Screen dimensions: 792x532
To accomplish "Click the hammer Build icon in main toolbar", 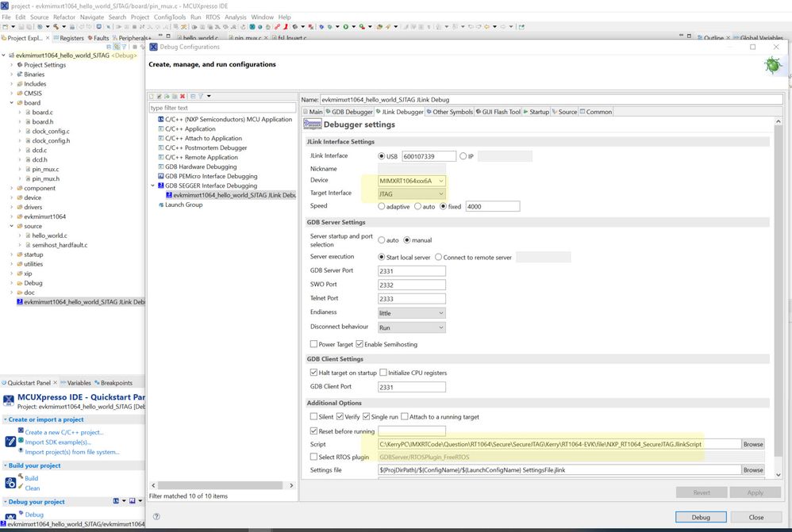I will (x=56, y=26).
